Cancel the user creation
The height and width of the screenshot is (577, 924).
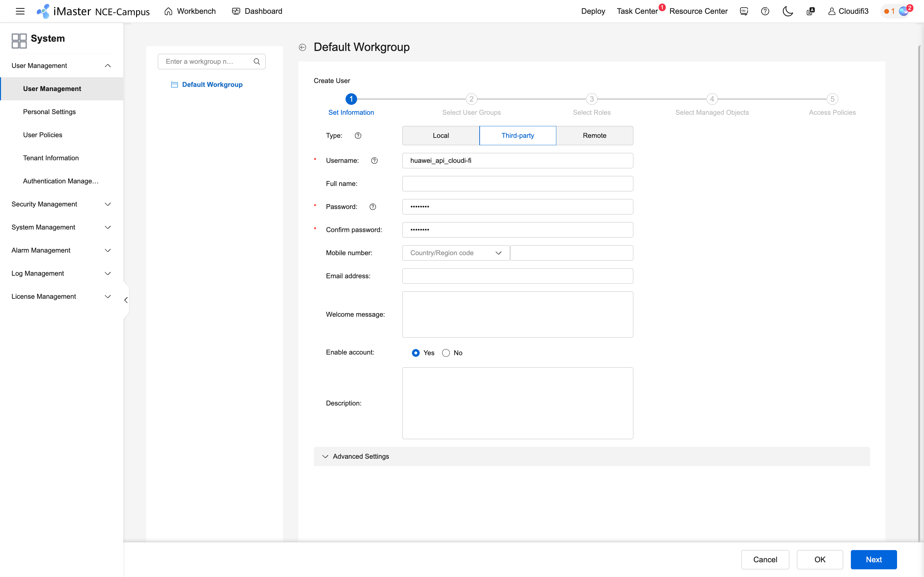[765, 559]
